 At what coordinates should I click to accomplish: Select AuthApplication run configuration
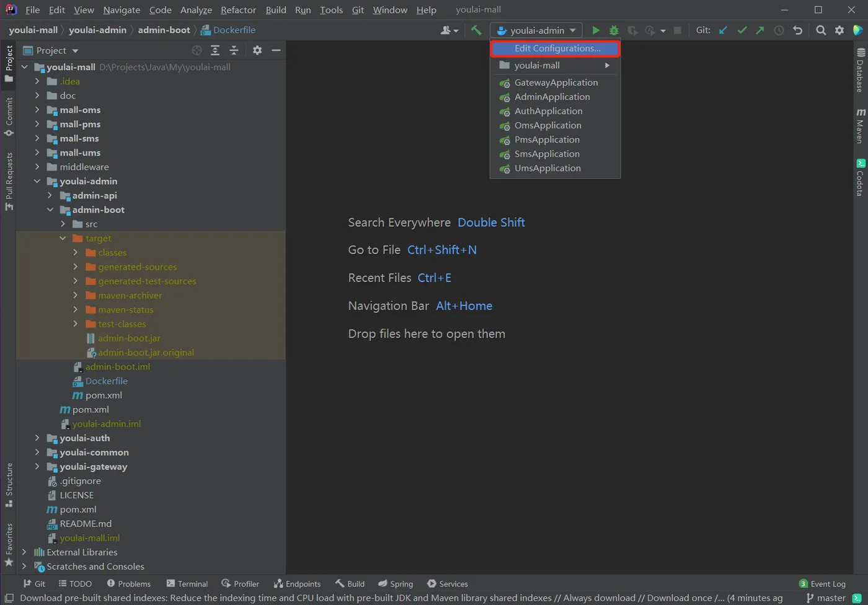(555, 111)
